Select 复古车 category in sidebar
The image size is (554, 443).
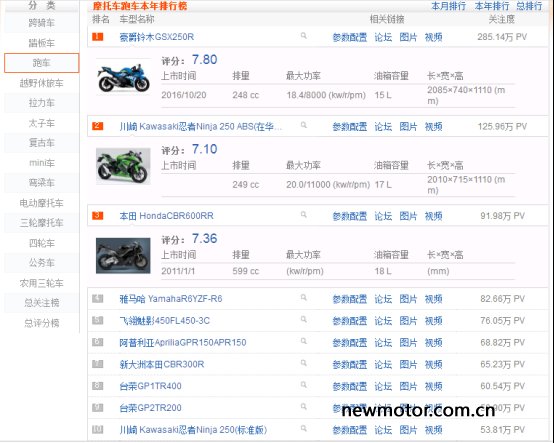point(42,143)
